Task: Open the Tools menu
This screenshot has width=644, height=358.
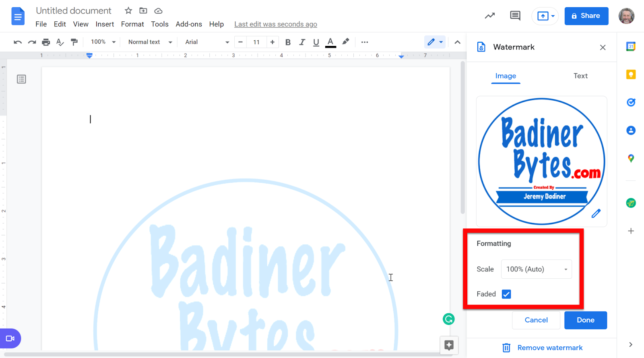Action: (x=160, y=24)
